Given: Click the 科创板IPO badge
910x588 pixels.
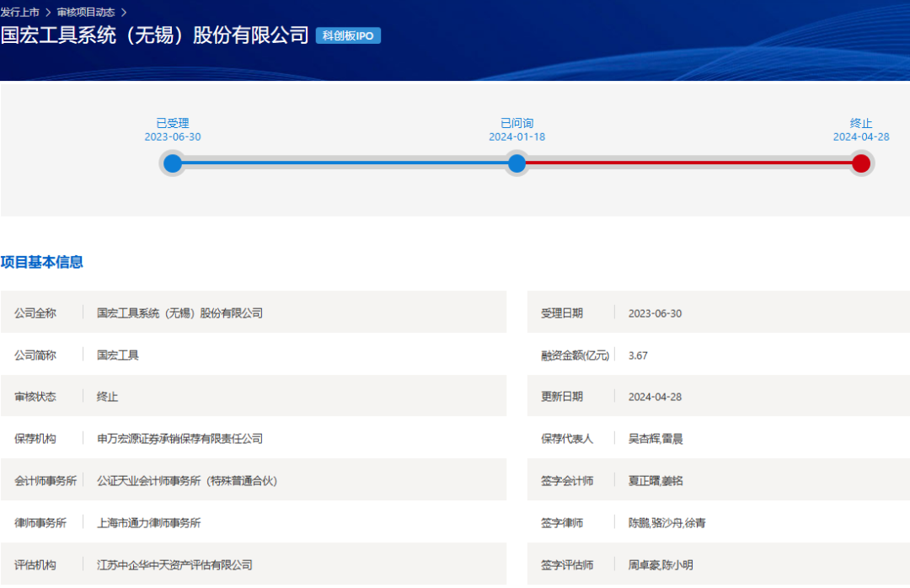Looking at the screenshot, I should (x=348, y=35).
